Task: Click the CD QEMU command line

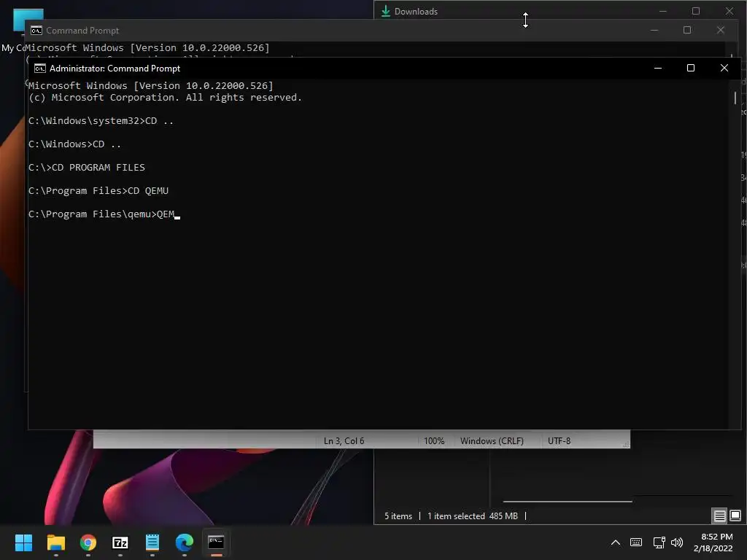Action: click(98, 191)
